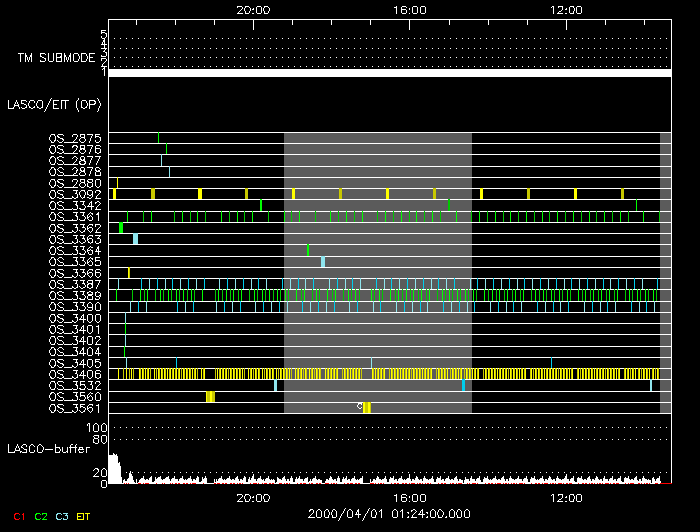The image size is (700, 532).
Task: Select the yellow block in the OS_3560 row
Action: 210,397
